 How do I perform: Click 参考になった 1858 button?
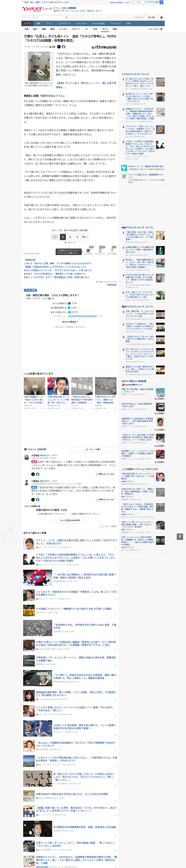coord(105,474)
